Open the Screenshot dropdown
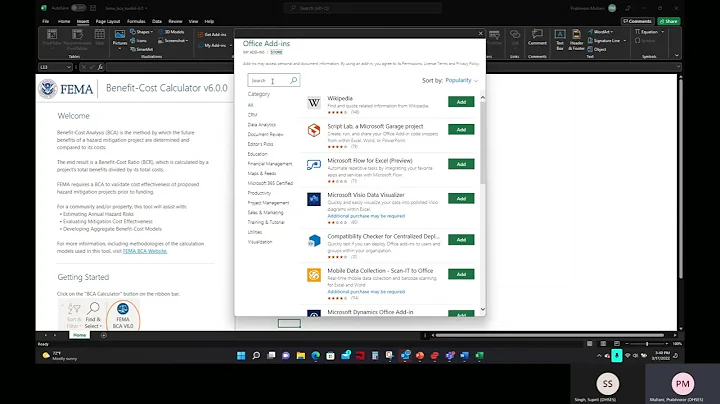This screenshot has height=404, width=720. (x=173, y=40)
